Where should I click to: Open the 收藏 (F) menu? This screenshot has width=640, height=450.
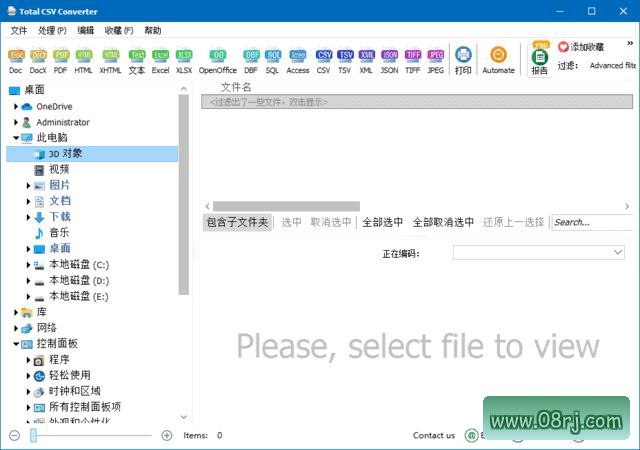point(119,31)
